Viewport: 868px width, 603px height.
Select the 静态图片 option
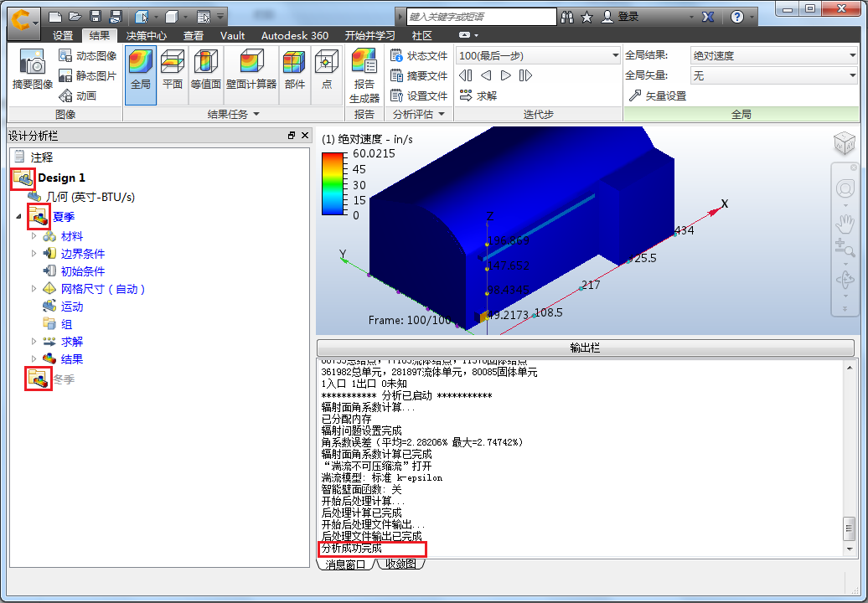[x=88, y=75]
